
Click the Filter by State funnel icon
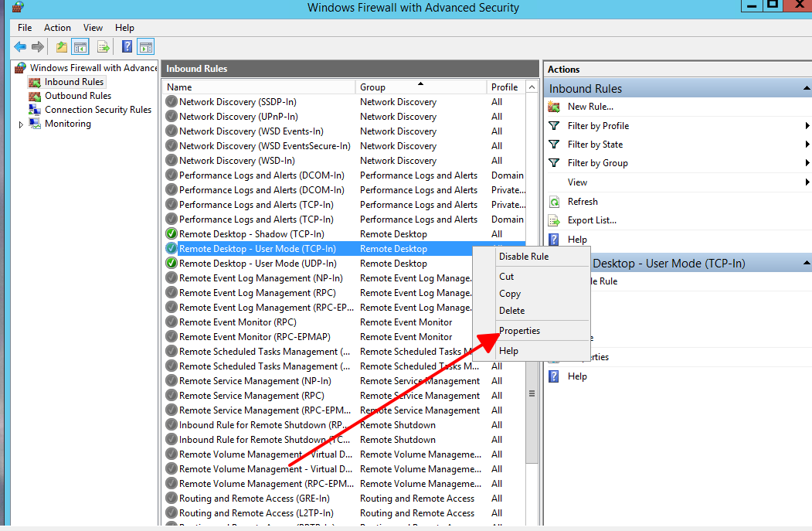tap(554, 145)
